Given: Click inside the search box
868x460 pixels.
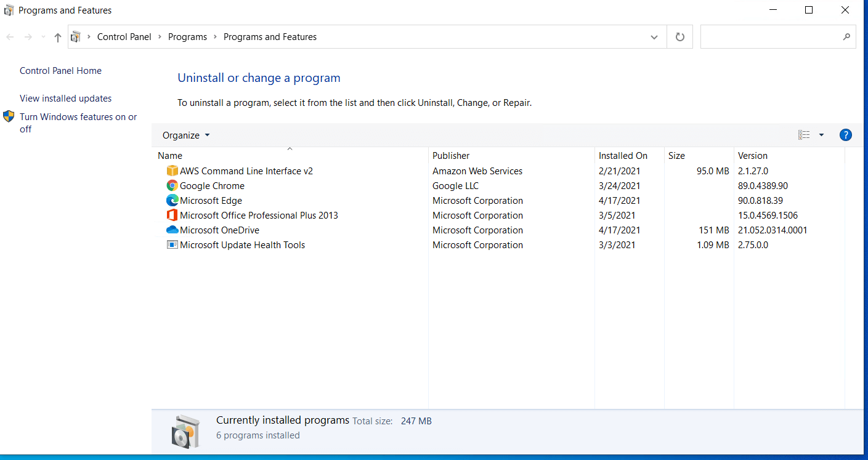Looking at the screenshot, I should [x=770, y=36].
